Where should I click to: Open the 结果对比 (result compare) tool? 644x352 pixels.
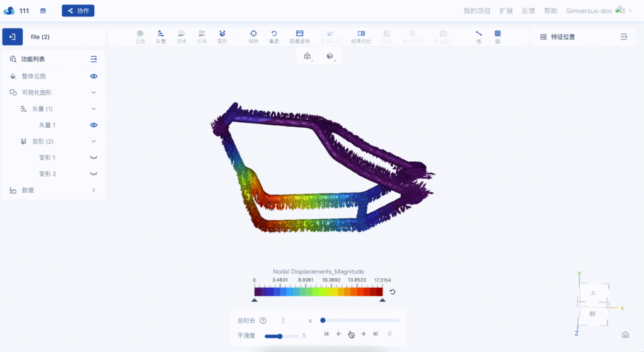tap(361, 36)
